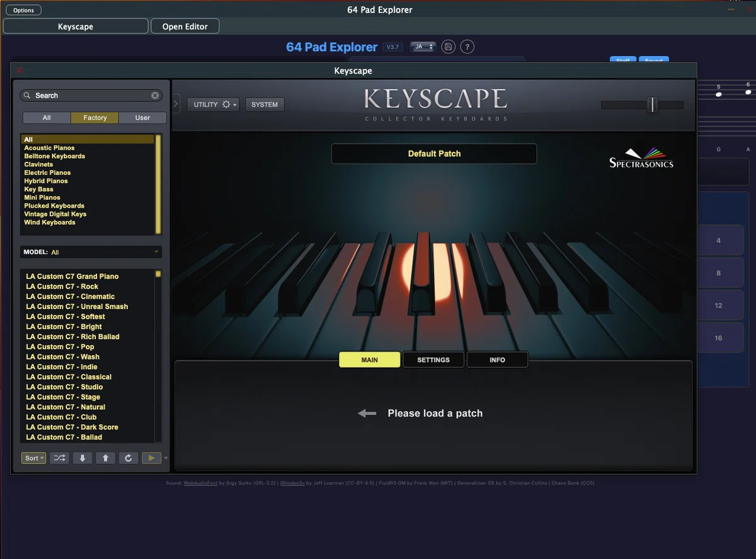Image resolution: width=756 pixels, height=559 pixels.
Task: Clear the search field with the X icon
Action: tap(155, 96)
